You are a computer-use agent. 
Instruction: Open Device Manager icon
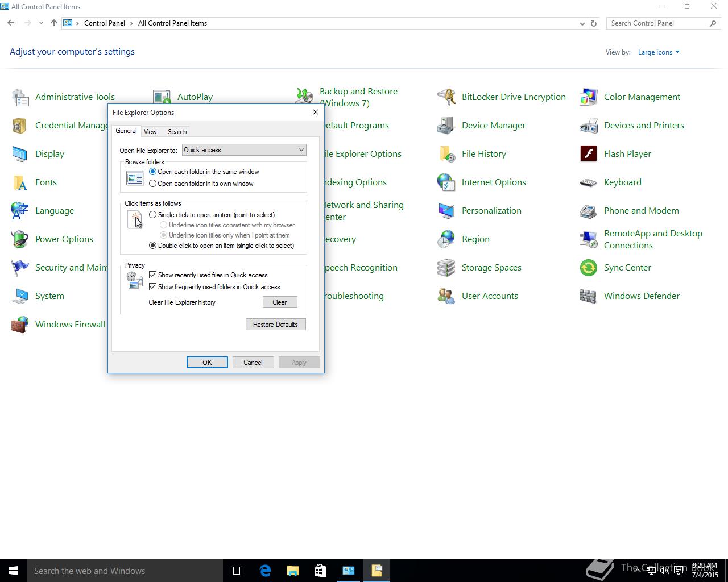click(x=446, y=126)
